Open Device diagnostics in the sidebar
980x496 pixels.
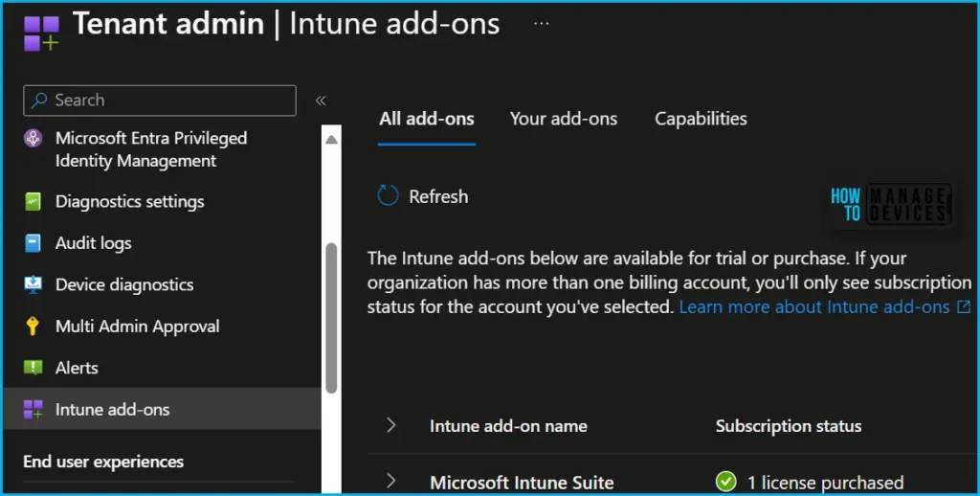124,284
